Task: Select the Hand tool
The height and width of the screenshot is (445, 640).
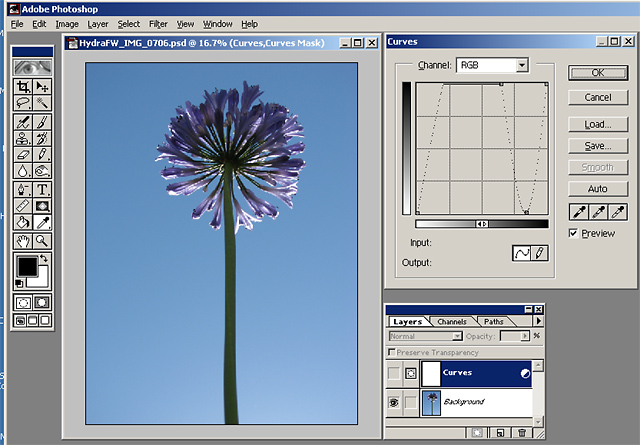Action: [x=23, y=241]
